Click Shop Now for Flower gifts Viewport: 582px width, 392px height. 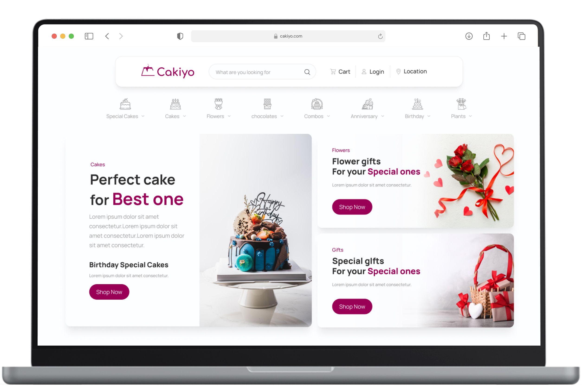pyautogui.click(x=352, y=206)
